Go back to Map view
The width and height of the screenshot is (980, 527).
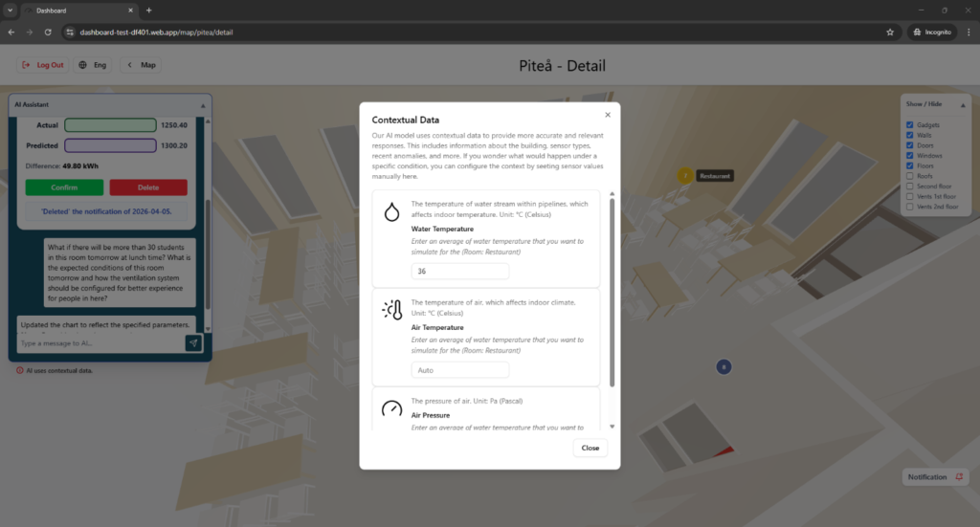click(141, 65)
